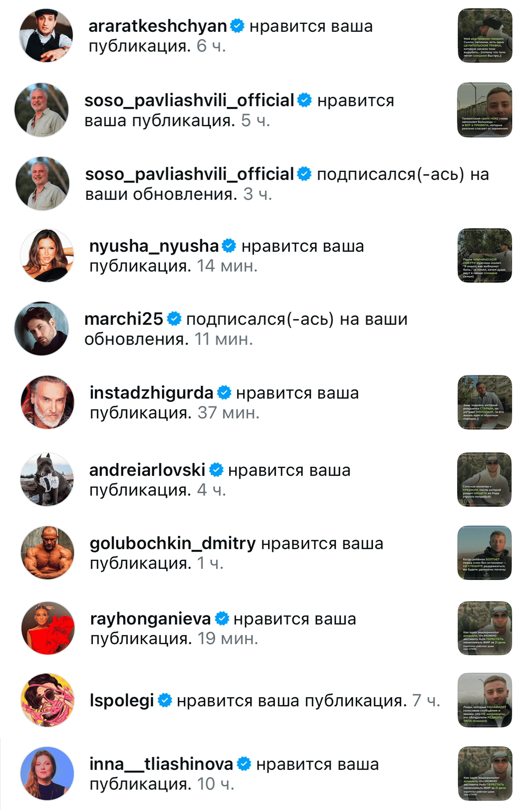The width and height of the screenshot is (532, 810).
Task: Open the post thumbnail liked by nyusha_nyusha
Action: 485,255
